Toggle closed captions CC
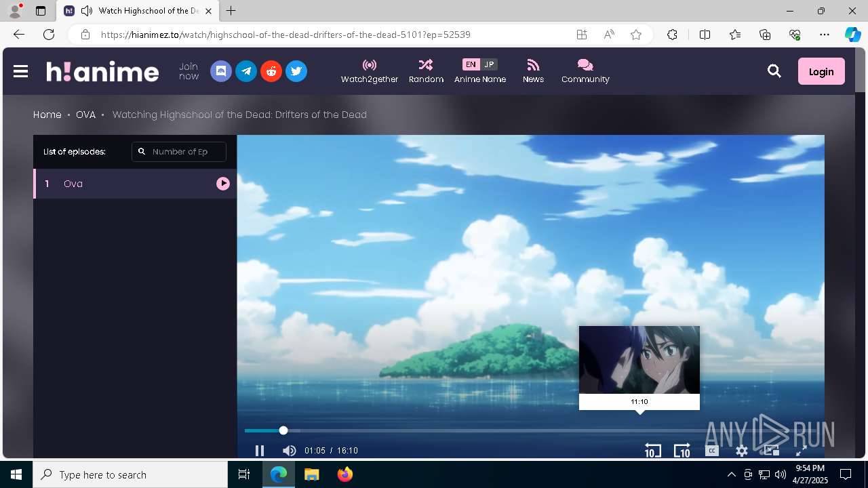The height and width of the screenshot is (488, 868). point(711,451)
